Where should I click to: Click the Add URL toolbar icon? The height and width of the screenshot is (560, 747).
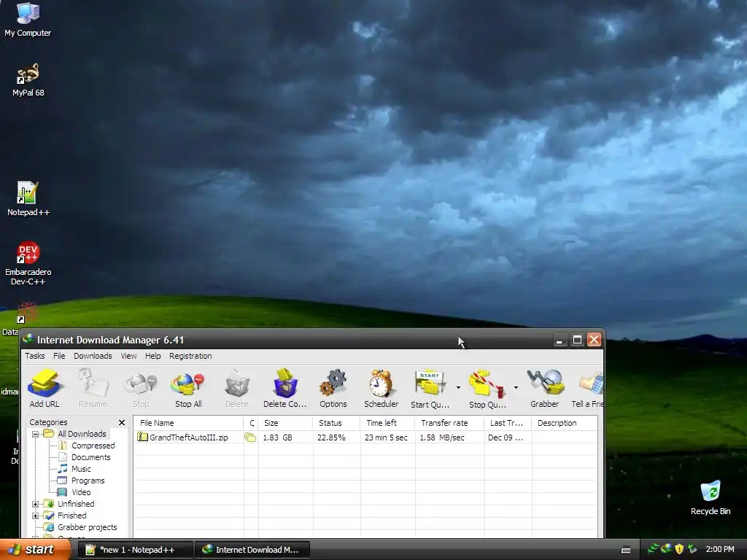coord(44,384)
